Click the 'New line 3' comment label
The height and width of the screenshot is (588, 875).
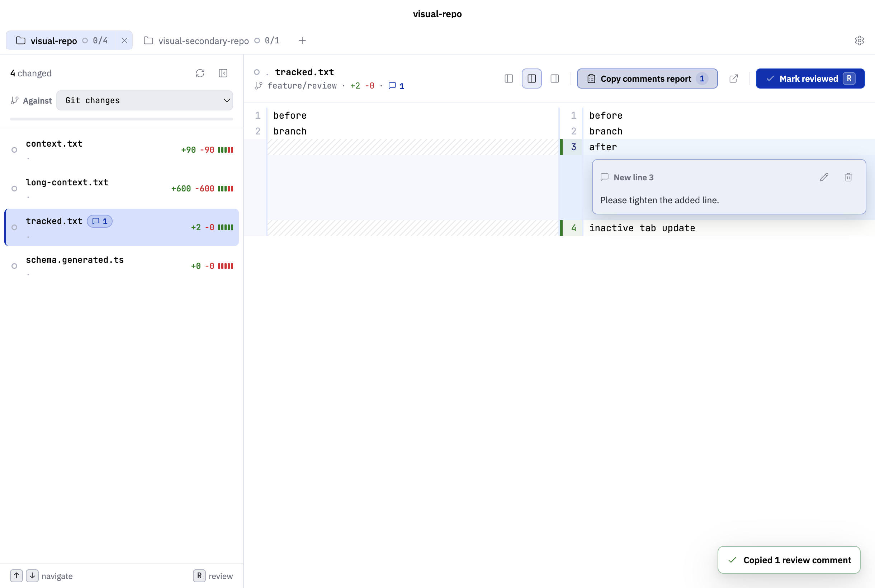[633, 177]
